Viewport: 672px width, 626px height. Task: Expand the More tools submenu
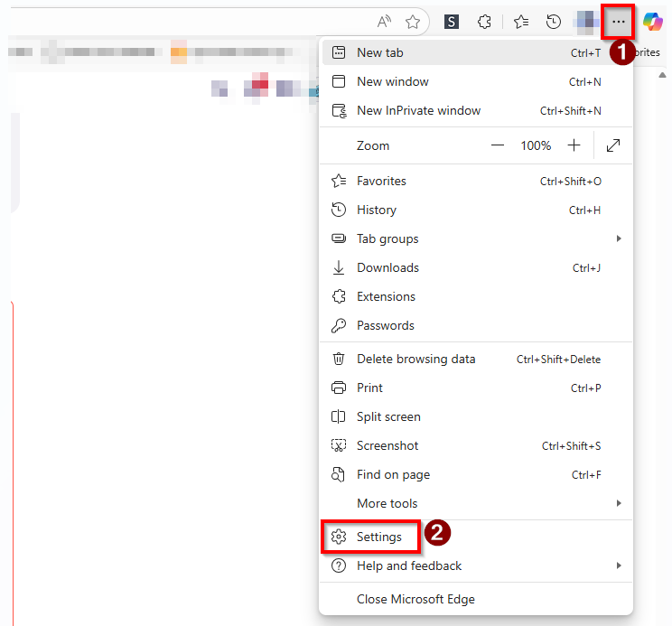click(x=476, y=503)
